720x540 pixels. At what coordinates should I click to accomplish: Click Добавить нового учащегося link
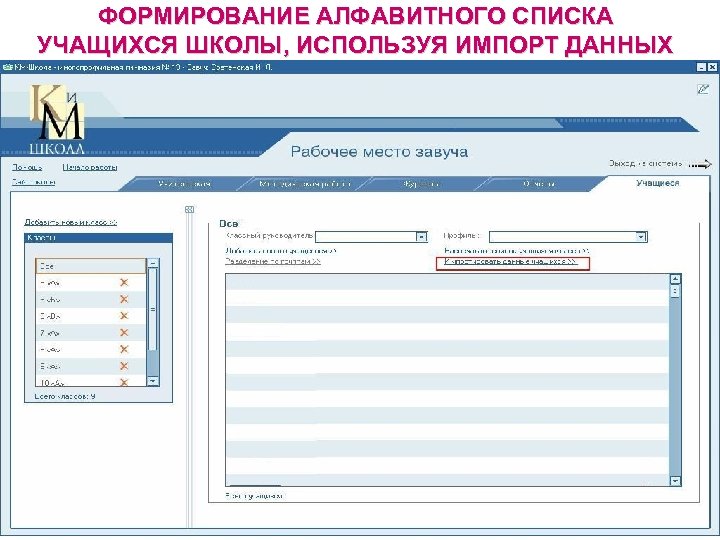click(281, 251)
